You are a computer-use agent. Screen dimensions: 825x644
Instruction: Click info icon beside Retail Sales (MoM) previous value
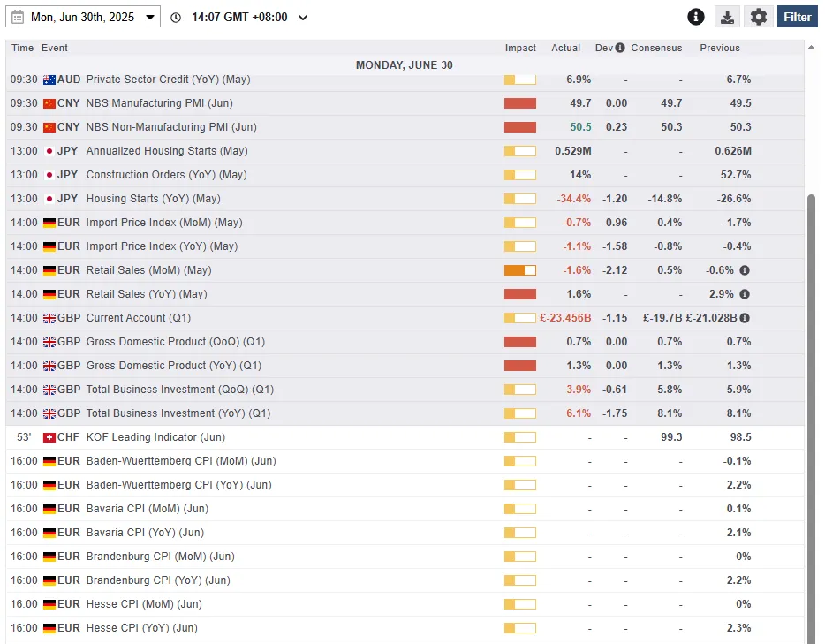coord(745,270)
